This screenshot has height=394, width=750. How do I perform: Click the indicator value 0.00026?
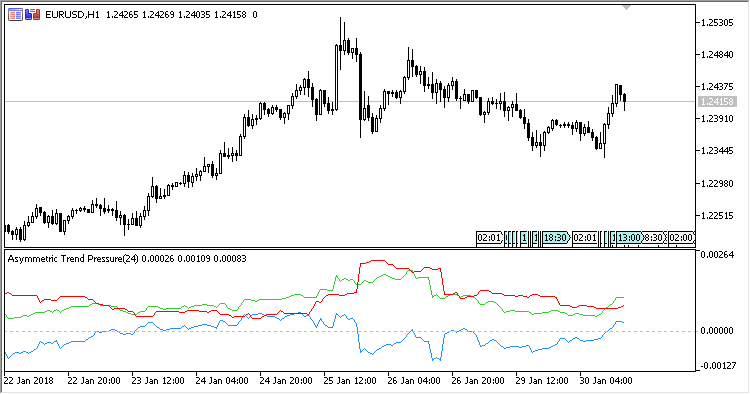click(x=158, y=259)
